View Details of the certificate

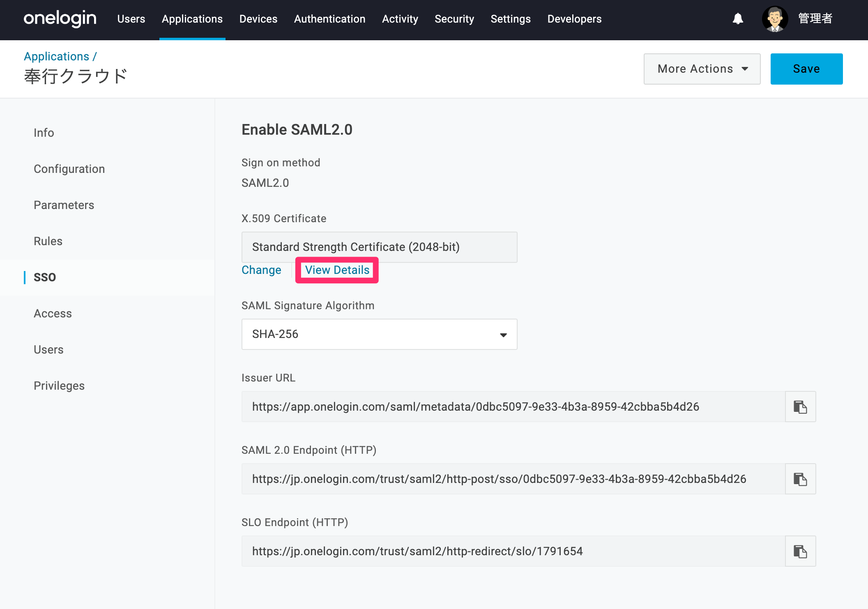pos(337,270)
